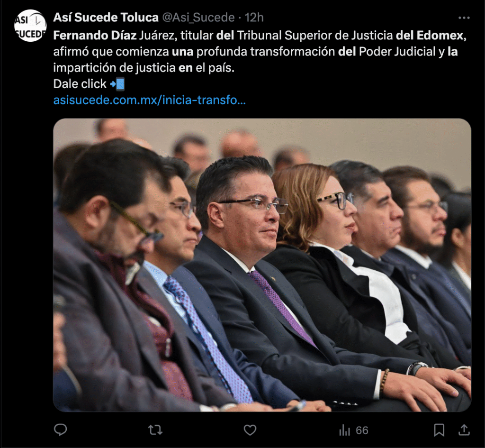485x448 pixels.
Task: Enlarge the attached conference audience photo
Action: (x=262, y=265)
